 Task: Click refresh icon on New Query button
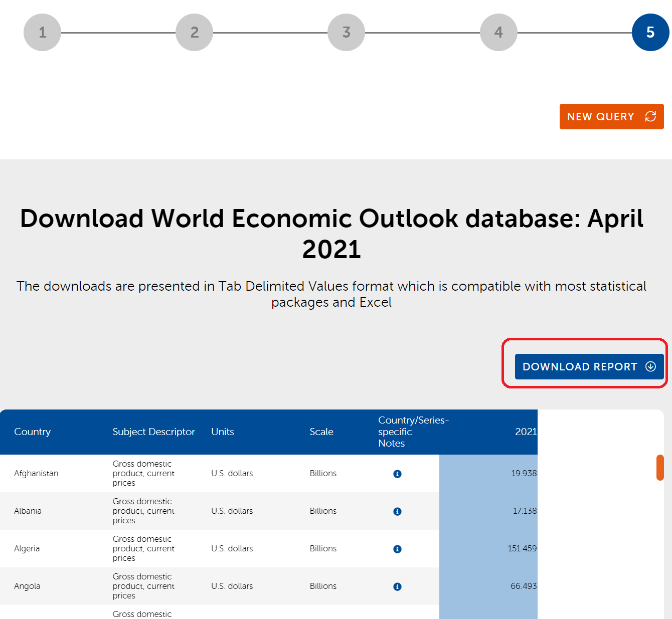[x=650, y=116]
